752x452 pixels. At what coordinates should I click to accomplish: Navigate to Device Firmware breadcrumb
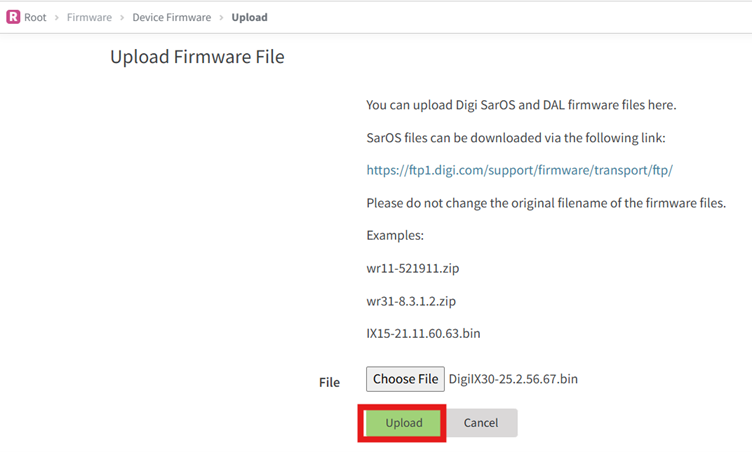tap(171, 17)
